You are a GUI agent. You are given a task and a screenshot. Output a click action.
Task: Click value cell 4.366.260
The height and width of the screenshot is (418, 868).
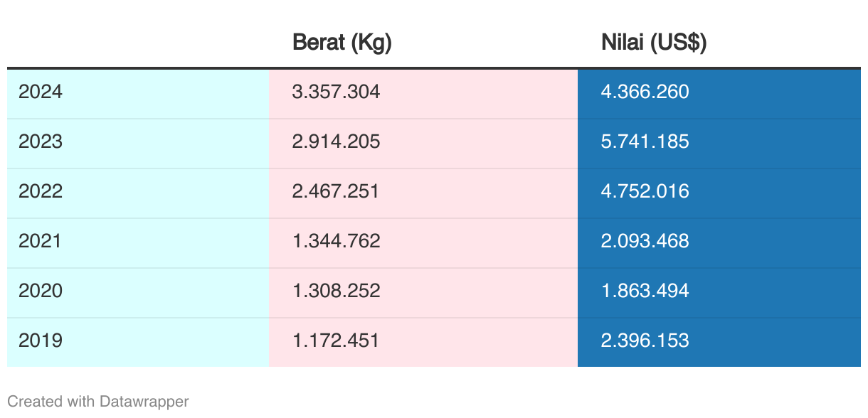719,93
